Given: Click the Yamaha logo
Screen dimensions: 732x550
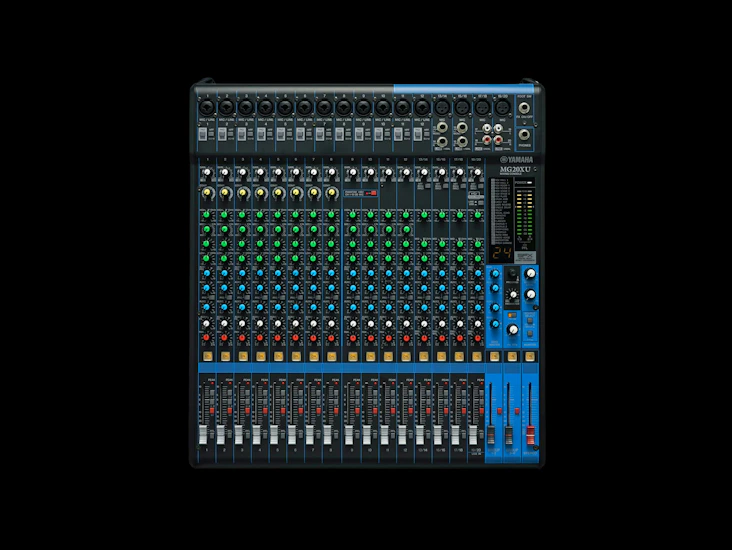Looking at the screenshot, I should point(519,159).
